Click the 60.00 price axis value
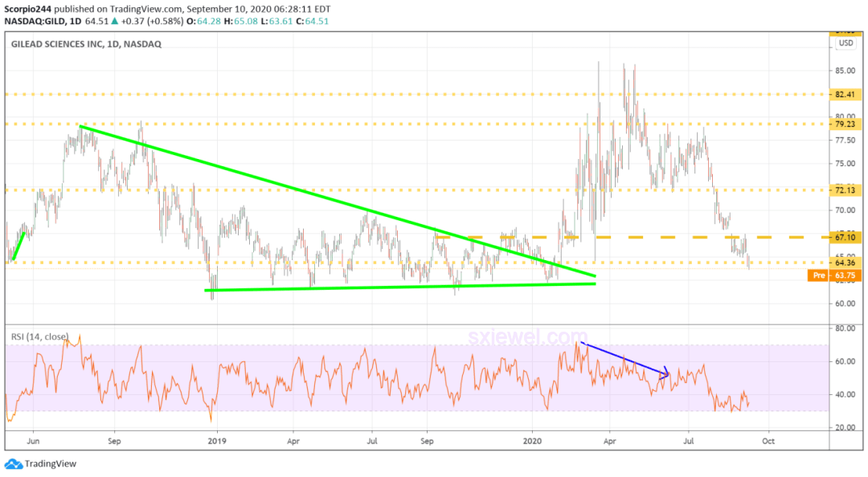The height and width of the screenshot is (477, 868). pyautogui.click(x=845, y=304)
